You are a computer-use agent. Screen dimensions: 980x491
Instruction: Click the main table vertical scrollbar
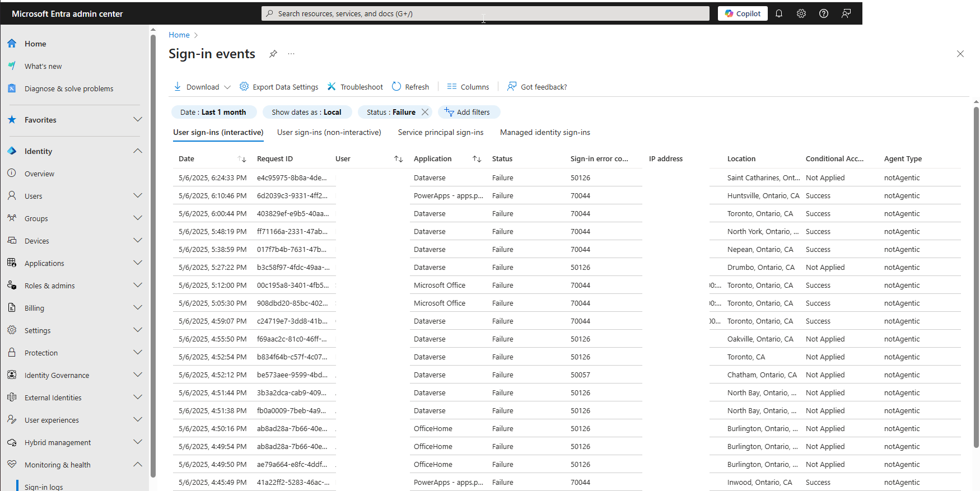[x=976, y=277]
